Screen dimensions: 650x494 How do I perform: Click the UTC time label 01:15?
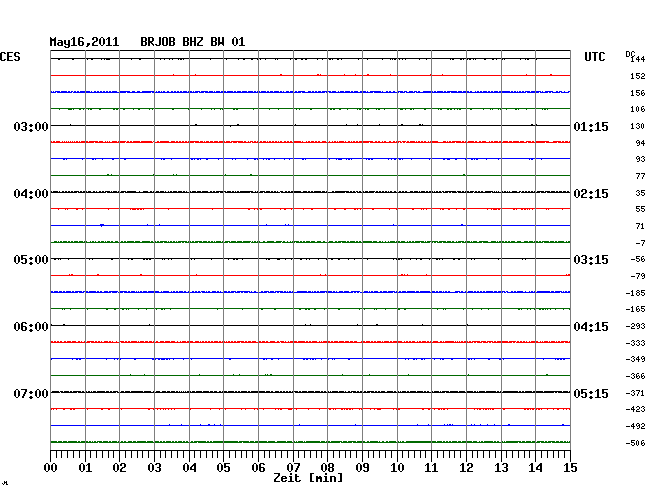click(591, 127)
